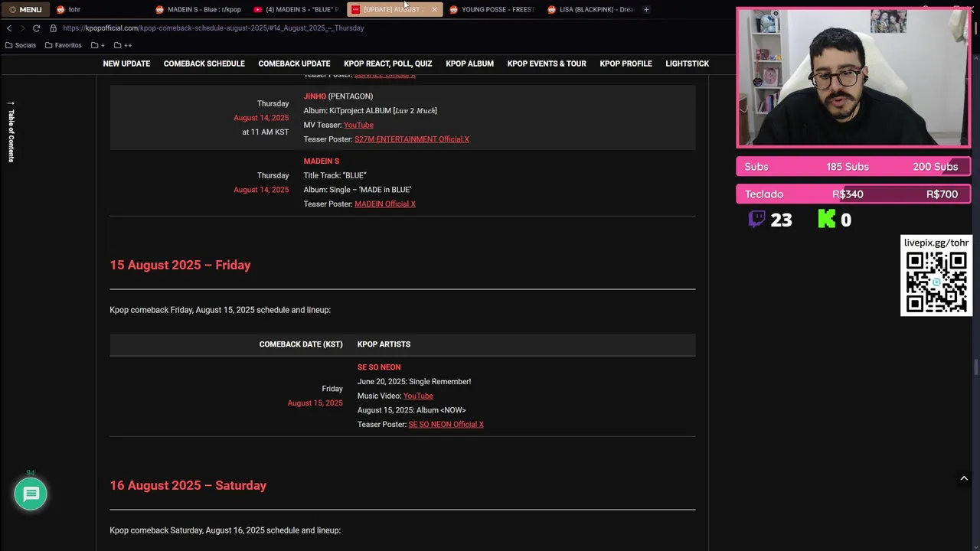Open the Socials bookmark folder

21,45
